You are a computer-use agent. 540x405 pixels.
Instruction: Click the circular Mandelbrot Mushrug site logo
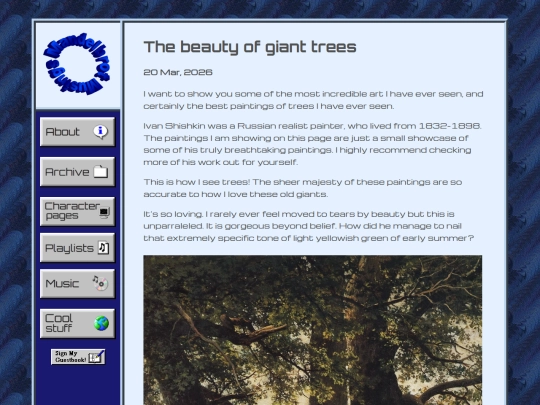coord(77,64)
